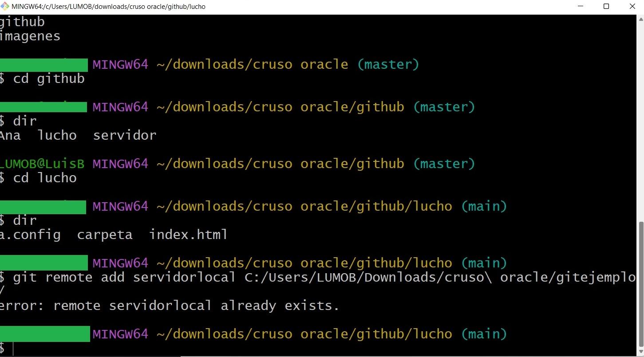Image resolution: width=644 pixels, height=357 pixels.
Task: Click the Git Bash icon in title bar
Action: tap(5, 6)
